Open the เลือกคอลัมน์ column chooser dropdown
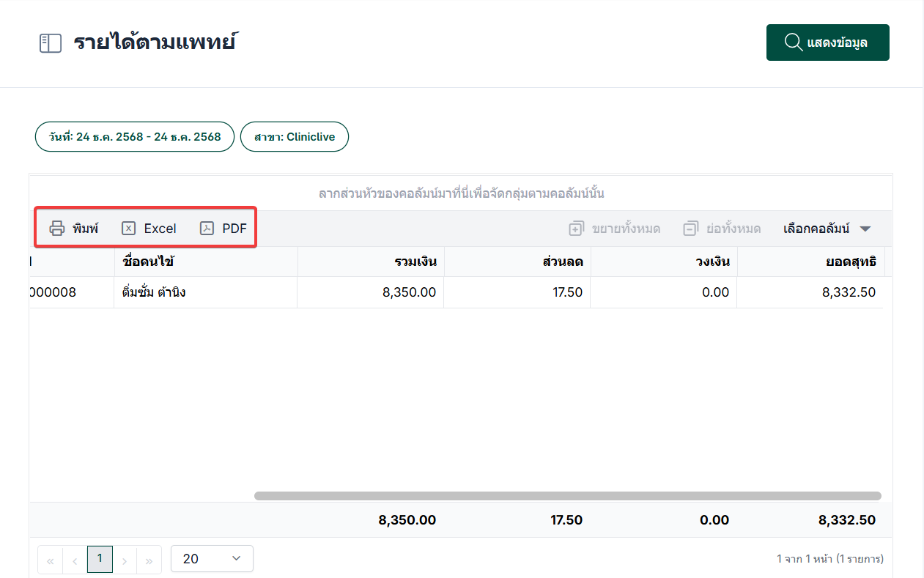 pyautogui.click(x=827, y=229)
